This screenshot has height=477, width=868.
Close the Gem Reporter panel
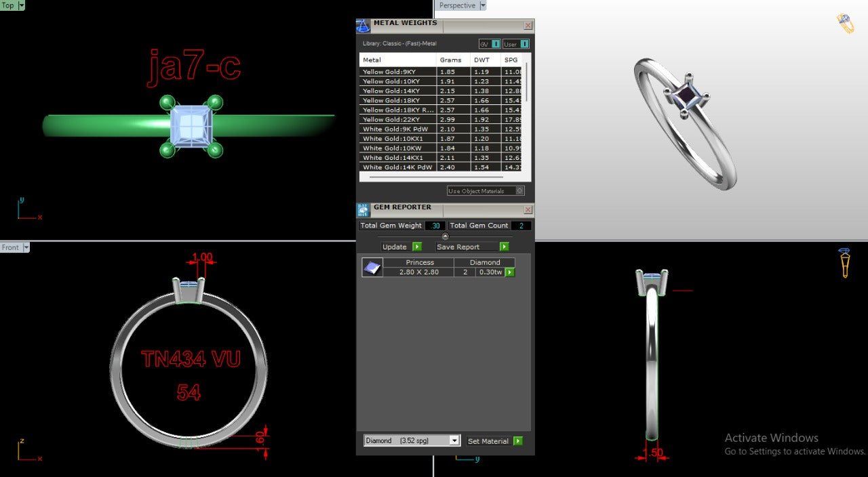[x=528, y=210]
